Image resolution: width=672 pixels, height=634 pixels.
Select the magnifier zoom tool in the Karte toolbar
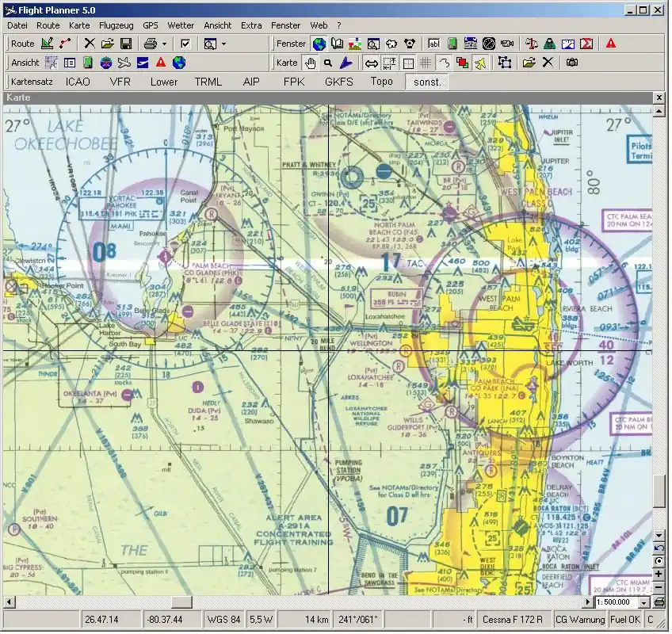click(x=328, y=63)
